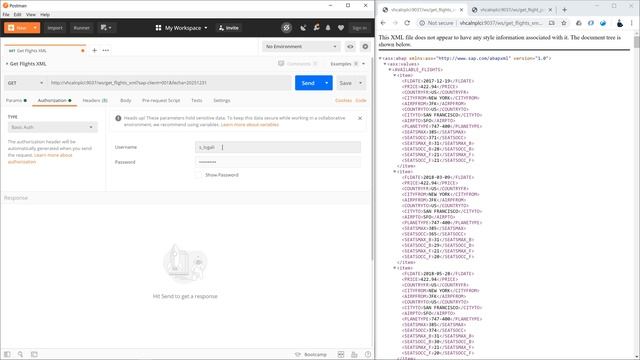Toggle the Postman sidebar from the status bar
640x360 pixels.
coord(7,354)
